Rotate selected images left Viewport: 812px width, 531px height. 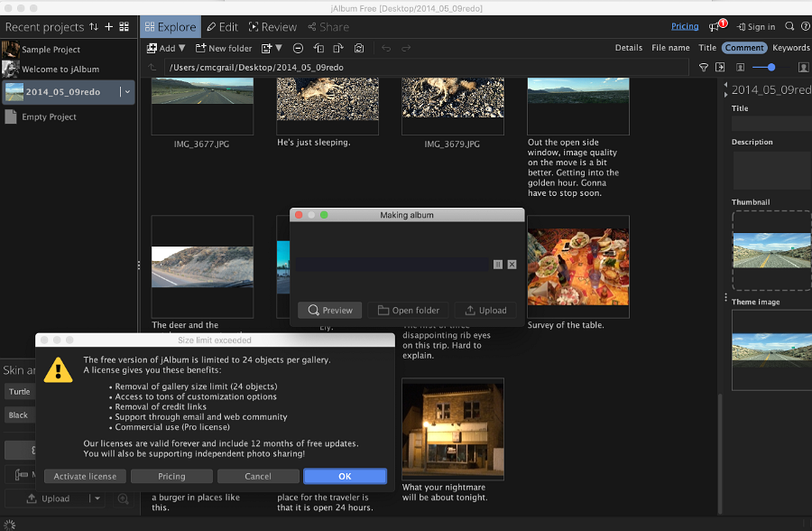(x=318, y=48)
